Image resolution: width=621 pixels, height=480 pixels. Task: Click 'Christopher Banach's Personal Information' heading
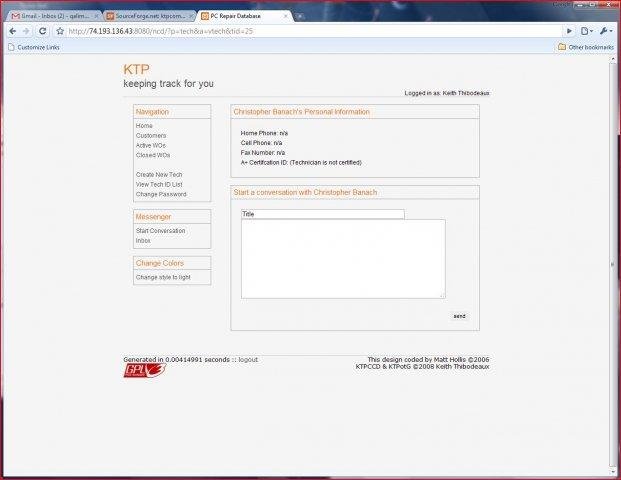(301, 112)
